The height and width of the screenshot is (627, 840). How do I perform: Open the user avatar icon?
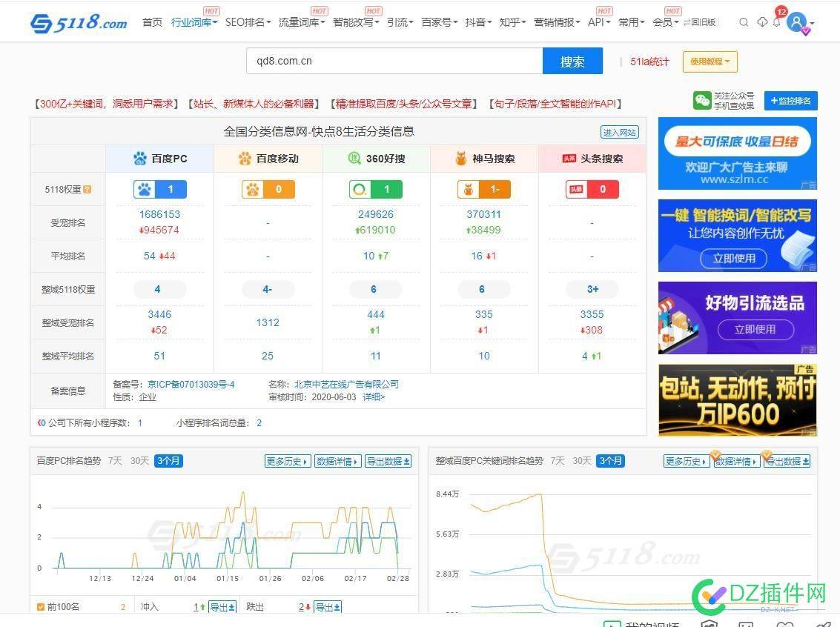click(x=796, y=22)
